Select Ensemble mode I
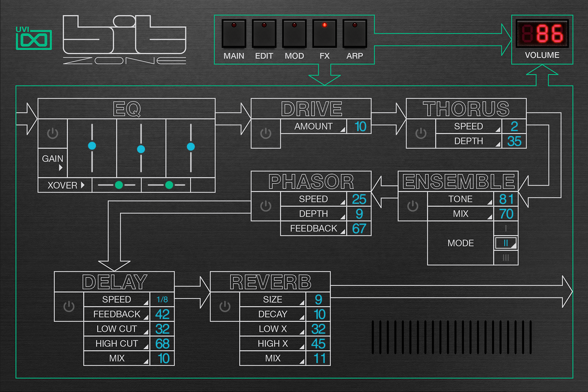The image size is (588, 392). click(x=506, y=228)
